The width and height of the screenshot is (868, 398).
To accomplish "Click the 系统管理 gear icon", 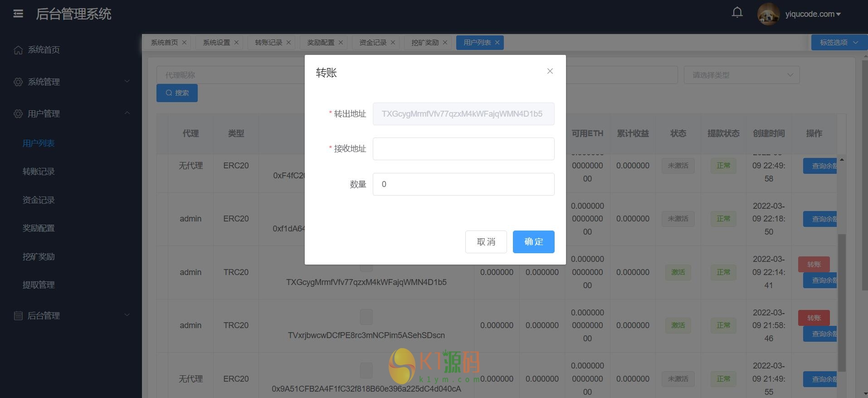I will [18, 82].
